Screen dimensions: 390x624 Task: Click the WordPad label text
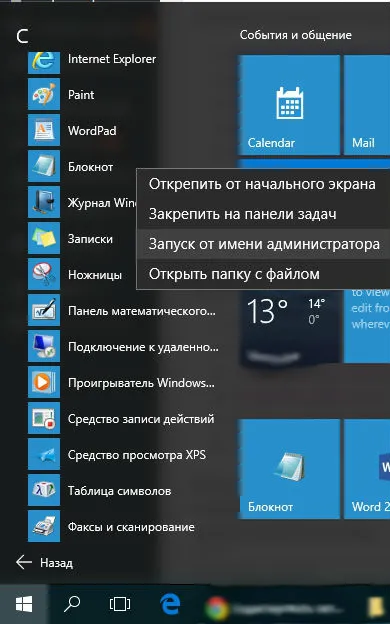click(x=92, y=131)
